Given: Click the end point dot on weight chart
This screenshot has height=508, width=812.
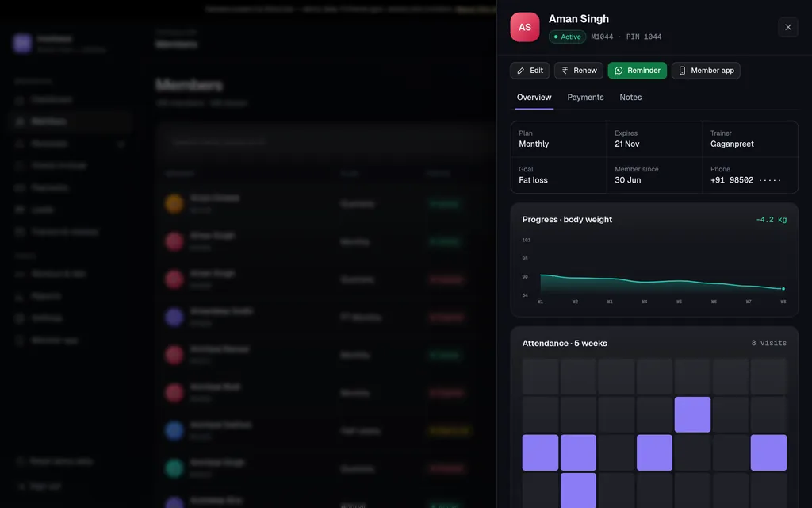Looking at the screenshot, I should click(x=783, y=289).
